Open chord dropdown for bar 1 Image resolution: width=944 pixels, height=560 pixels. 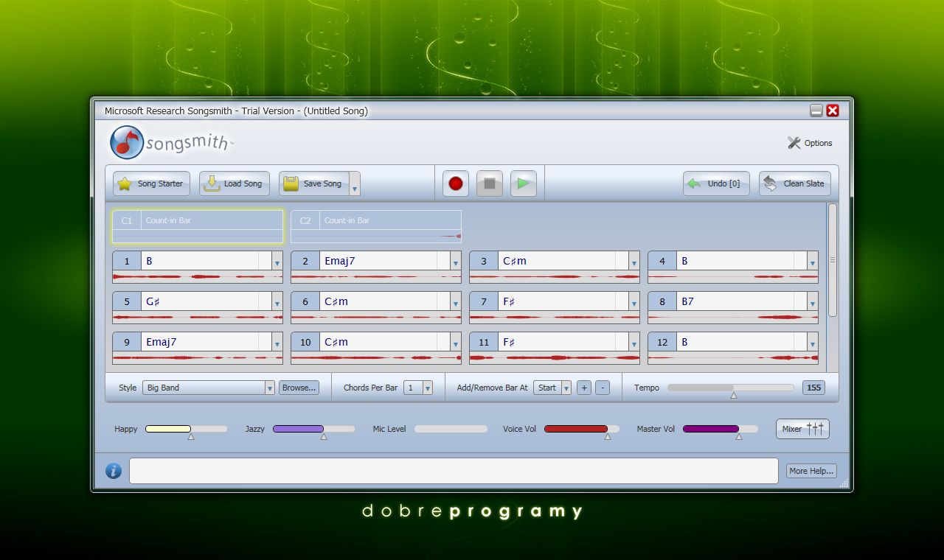[277, 262]
